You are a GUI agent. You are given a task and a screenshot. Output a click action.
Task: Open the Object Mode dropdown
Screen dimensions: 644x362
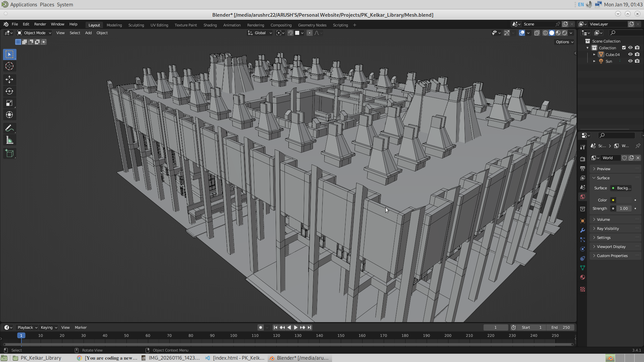pyautogui.click(x=34, y=33)
